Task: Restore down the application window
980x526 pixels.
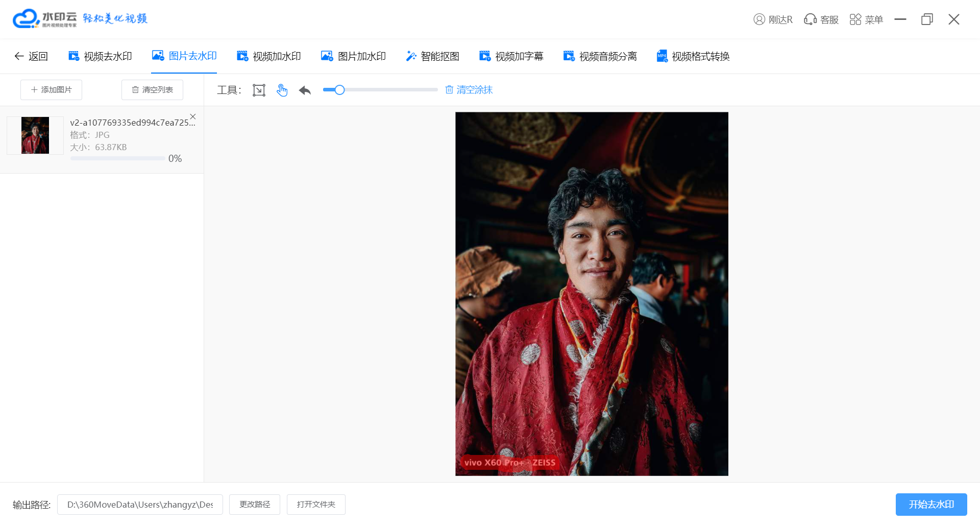Action: tap(927, 19)
